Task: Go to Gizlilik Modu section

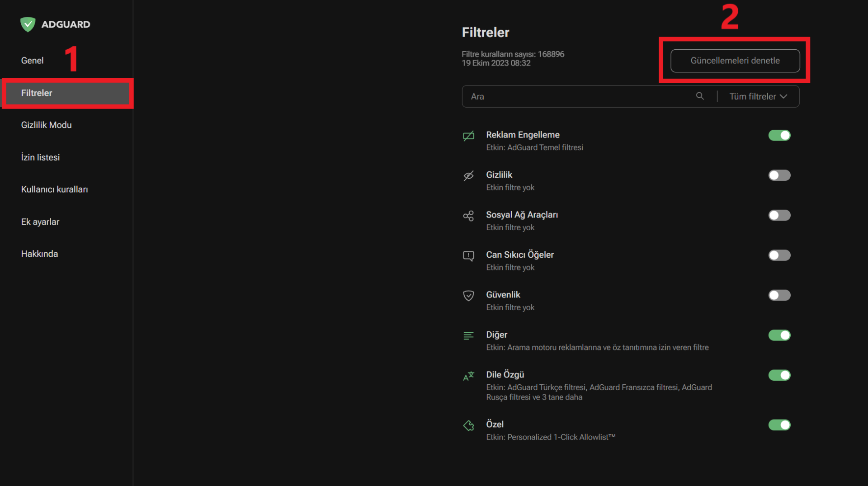Action: pyautogui.click(x=47, y=125)
